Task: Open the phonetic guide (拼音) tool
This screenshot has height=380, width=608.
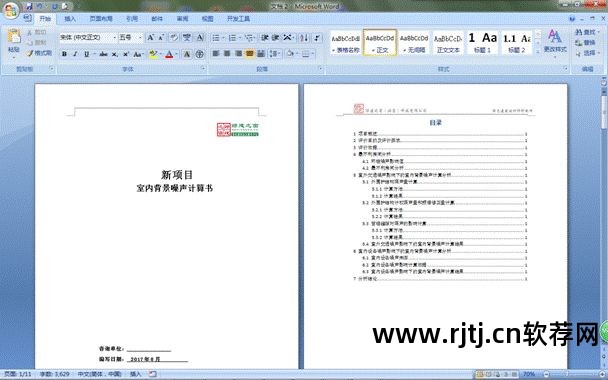Action: pyautogui.click(x=187, y=38)
